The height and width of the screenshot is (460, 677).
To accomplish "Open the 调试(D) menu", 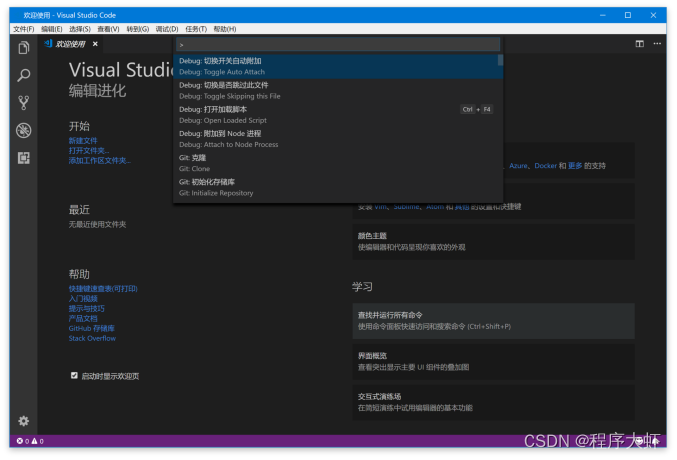I will (167, 29).
